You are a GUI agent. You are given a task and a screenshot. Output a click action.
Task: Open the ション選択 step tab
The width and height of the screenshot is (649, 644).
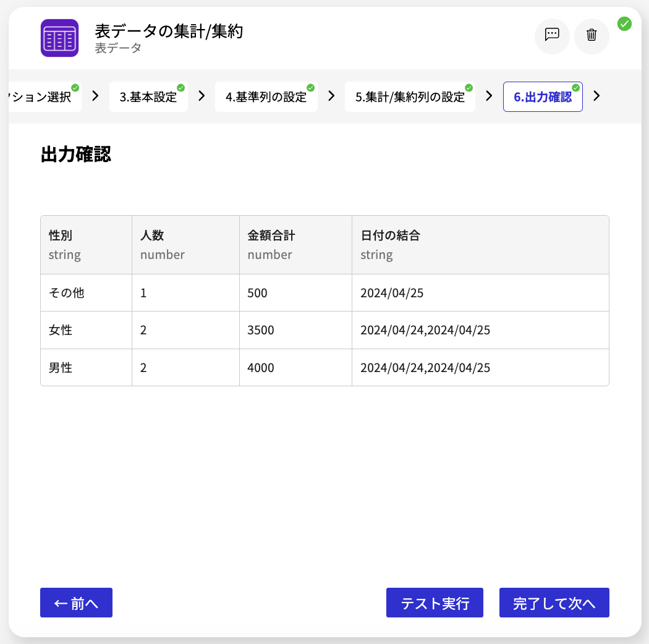(x=44, y=97)
